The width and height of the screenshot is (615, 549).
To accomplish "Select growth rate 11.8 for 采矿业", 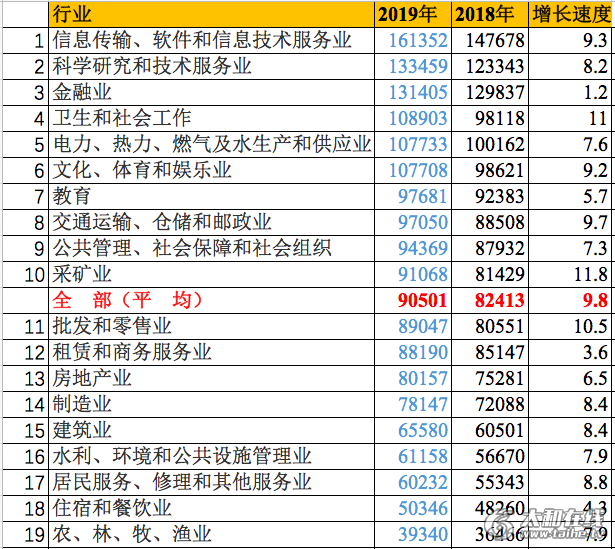I will (x=571, y=274).
